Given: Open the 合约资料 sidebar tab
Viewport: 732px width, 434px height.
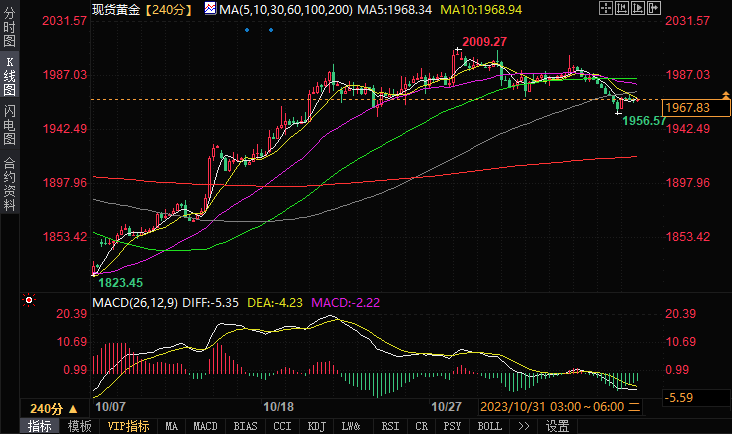Looking at the screenshot, I should pyautogui.click(x=9, y=184).
